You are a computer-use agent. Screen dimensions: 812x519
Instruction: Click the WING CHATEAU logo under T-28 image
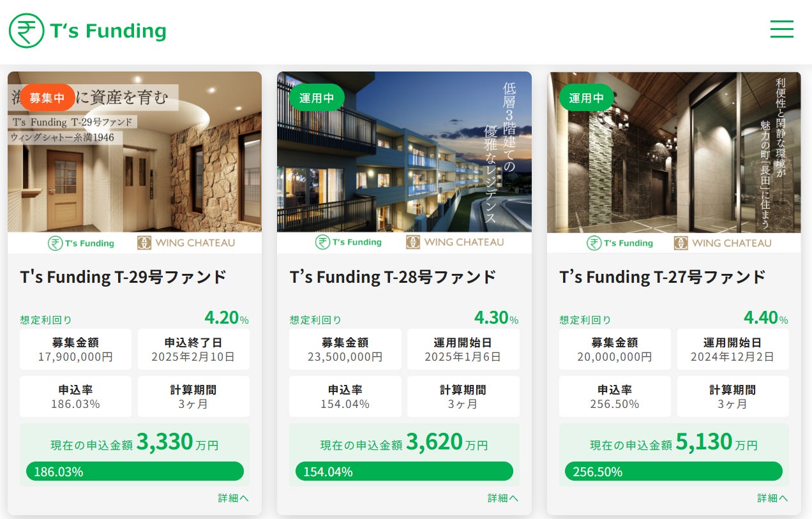pyautogui.click(x=455, y=243)
